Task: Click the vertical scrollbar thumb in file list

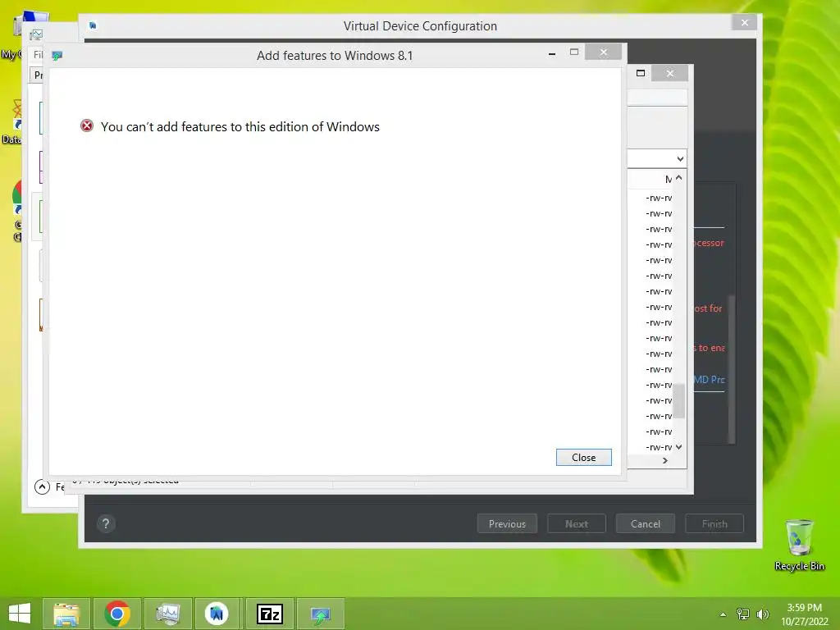Action: pos(678,400)
